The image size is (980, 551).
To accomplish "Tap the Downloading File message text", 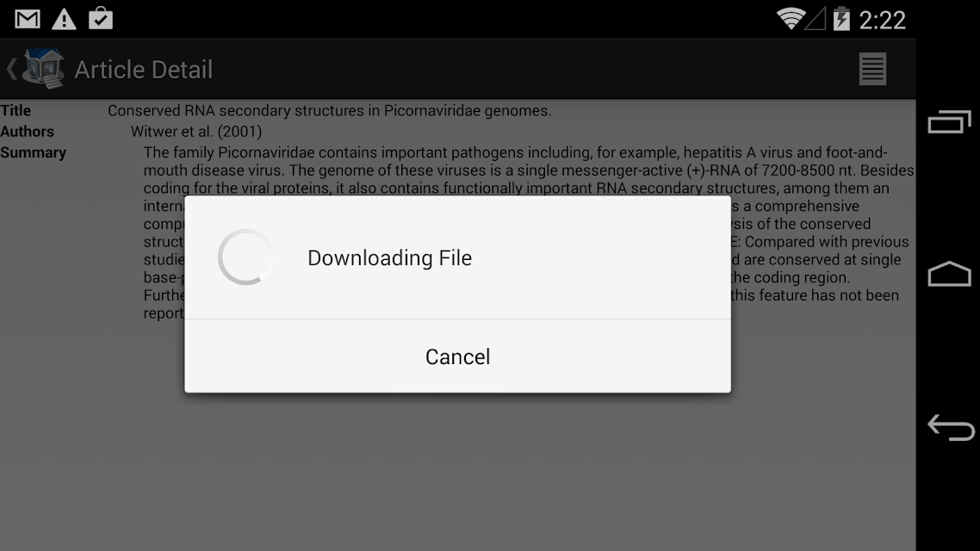I will coord(389,258).
